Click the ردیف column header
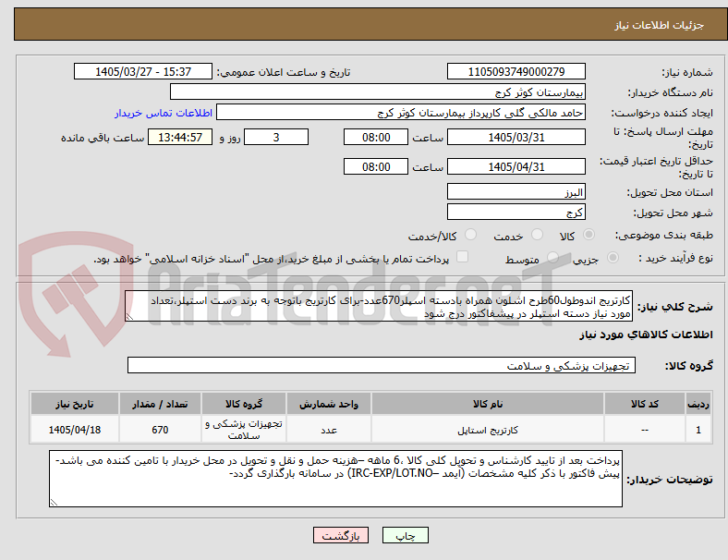 [698, 404]
